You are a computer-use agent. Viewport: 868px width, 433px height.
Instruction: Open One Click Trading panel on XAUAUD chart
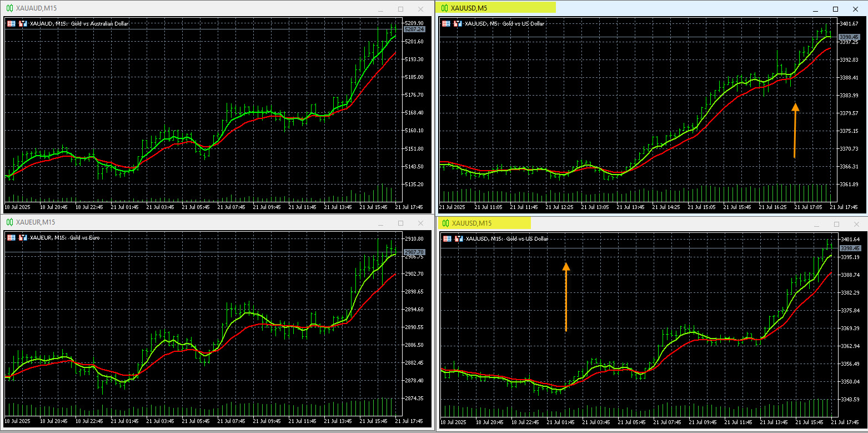point(11,23)
